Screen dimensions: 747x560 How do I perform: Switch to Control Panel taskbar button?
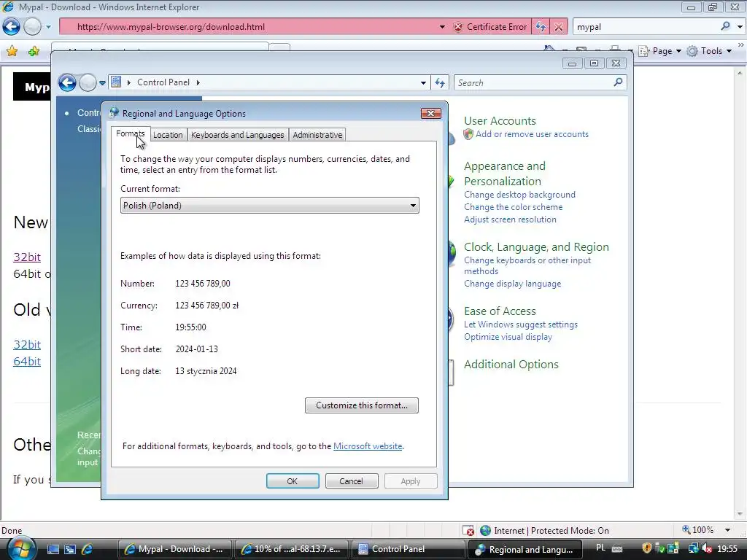(x=408, y=549)
